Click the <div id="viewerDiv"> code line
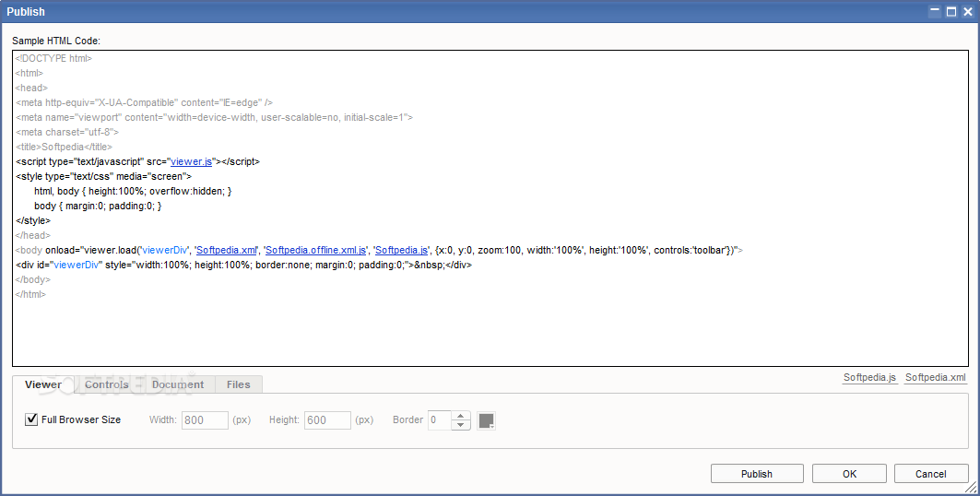980x496 pixels. tap(243, 265)
